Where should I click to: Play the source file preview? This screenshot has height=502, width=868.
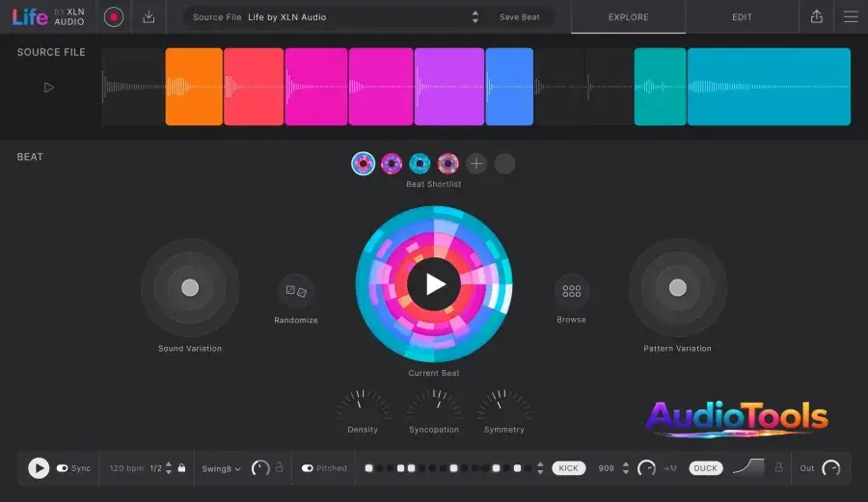[49, 88]
